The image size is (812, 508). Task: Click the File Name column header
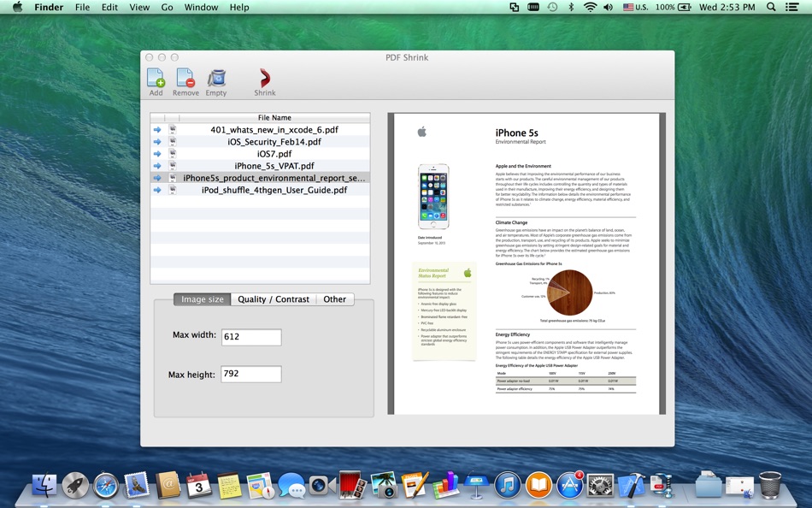point(274,118)
